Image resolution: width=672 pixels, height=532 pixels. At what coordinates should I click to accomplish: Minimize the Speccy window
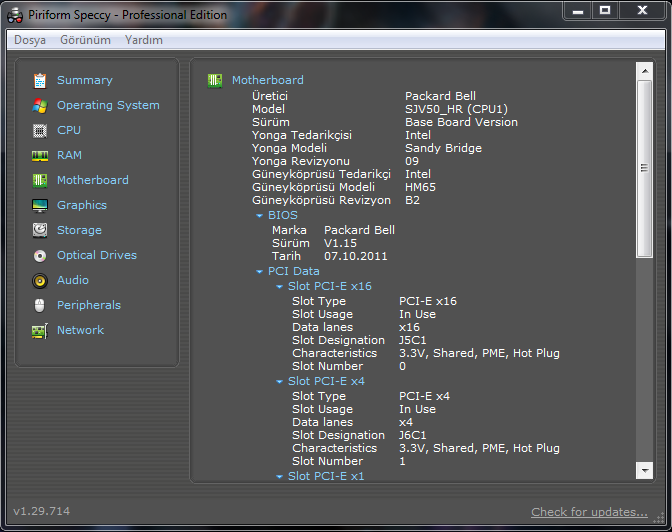click(578, 10)
